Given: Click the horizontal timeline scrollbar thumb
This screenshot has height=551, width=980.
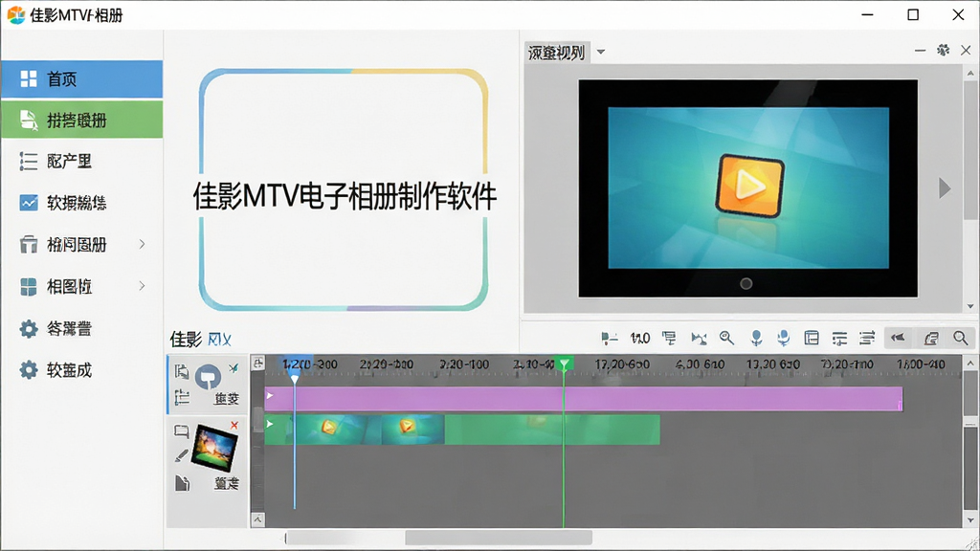Looking at the screenshot, I should [498, 538].
